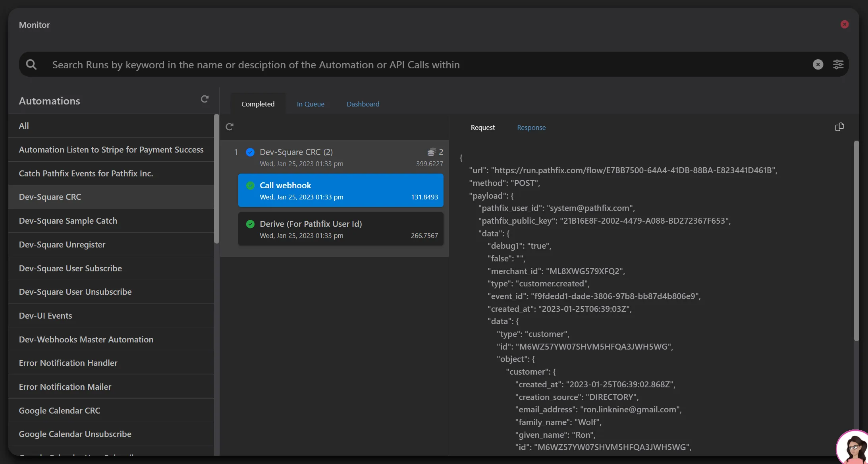
Task: Refresh the Automations list
Action: click(x=204, y=99)
